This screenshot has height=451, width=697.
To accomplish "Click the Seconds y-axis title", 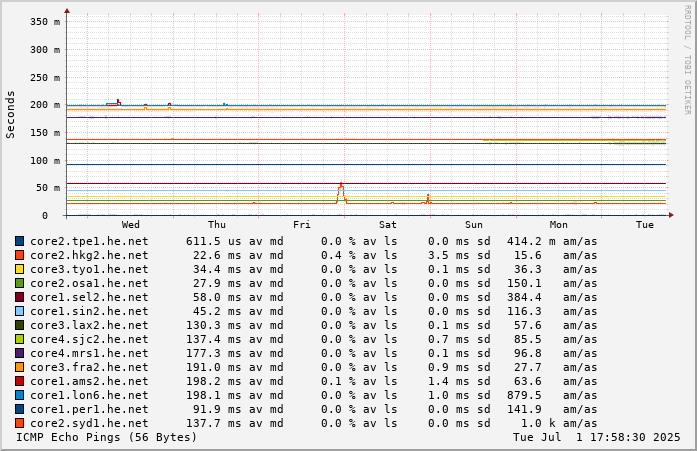I will coord(10,115).
